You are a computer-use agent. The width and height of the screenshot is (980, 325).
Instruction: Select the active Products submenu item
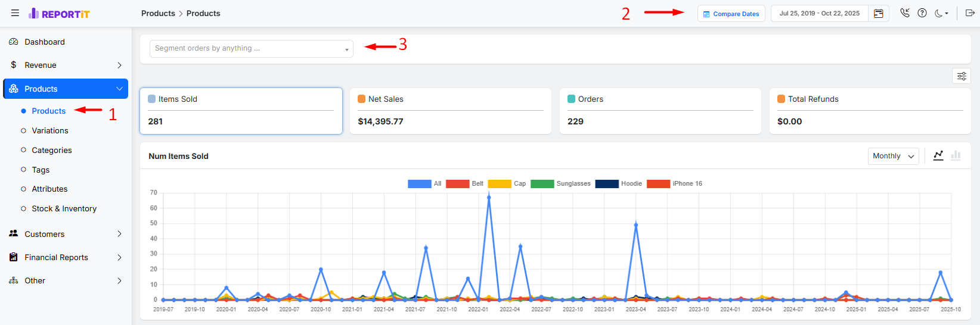coord(48,111)
